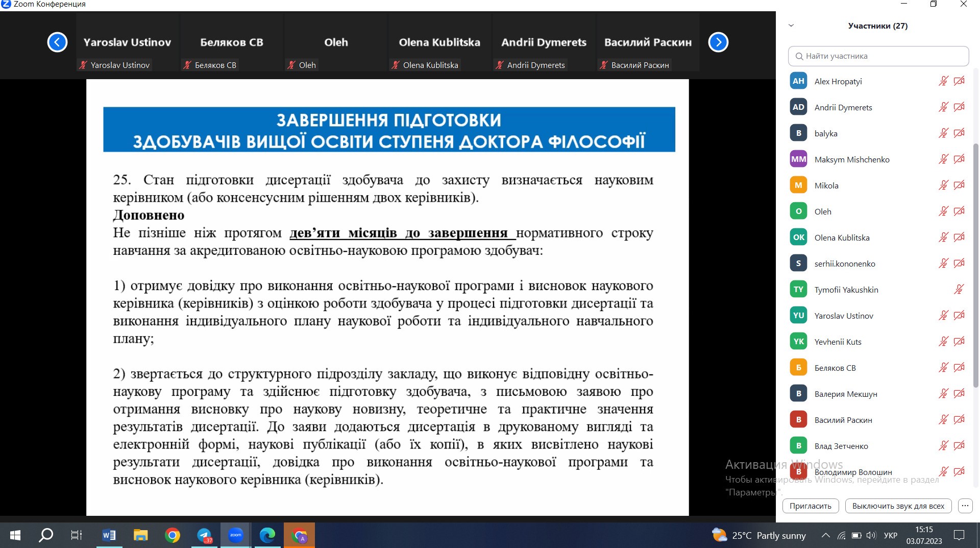
Task: Click the next participants arrow in gallery strip
Action: pos(718,42)
